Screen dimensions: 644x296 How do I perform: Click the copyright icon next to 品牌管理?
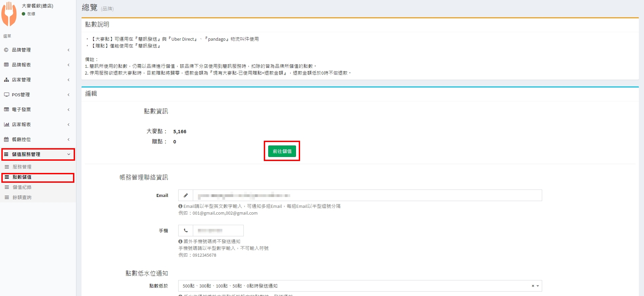(x=6, y=50)
